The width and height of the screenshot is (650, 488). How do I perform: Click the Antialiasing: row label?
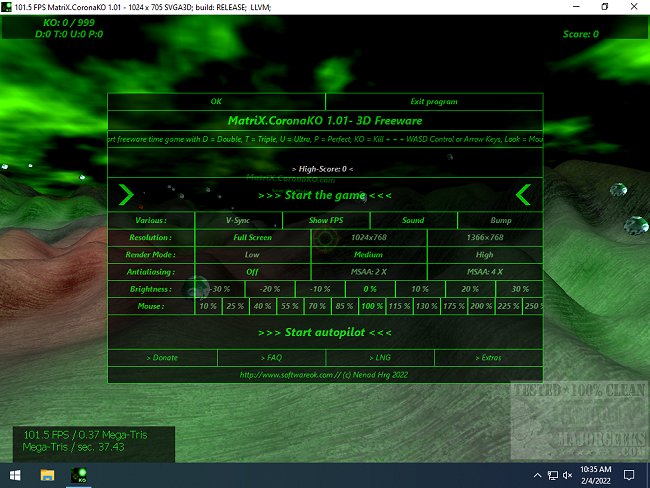pyautogui.click(x=151, y=272)
